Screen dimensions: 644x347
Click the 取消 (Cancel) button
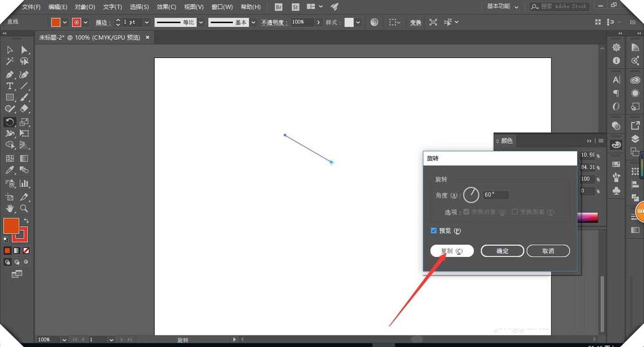[x=548, y=251]
